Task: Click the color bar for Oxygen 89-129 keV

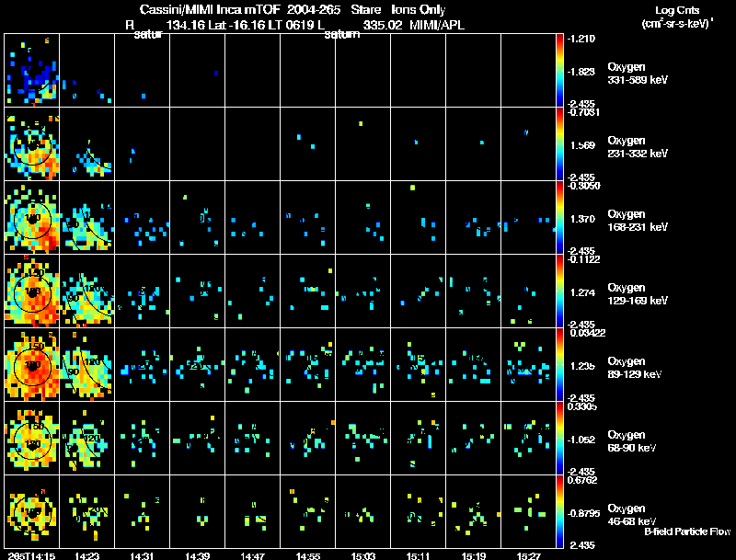Action: pos(559,365)
